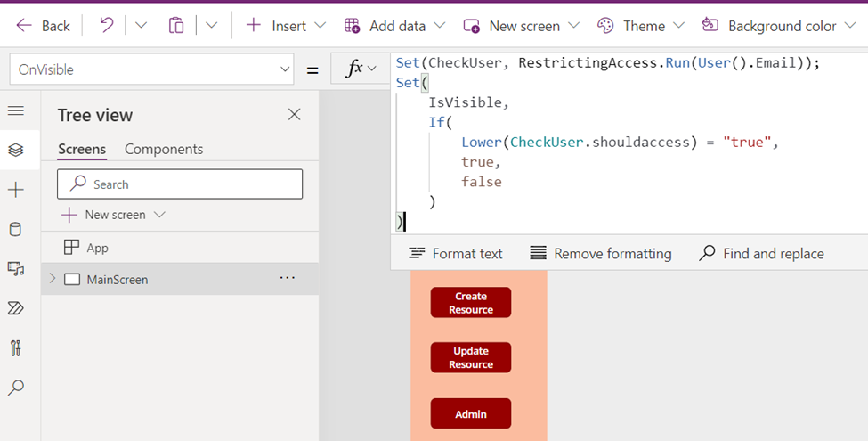
Task: Click the Theme dropdown chevron
Action: [679, 26]
